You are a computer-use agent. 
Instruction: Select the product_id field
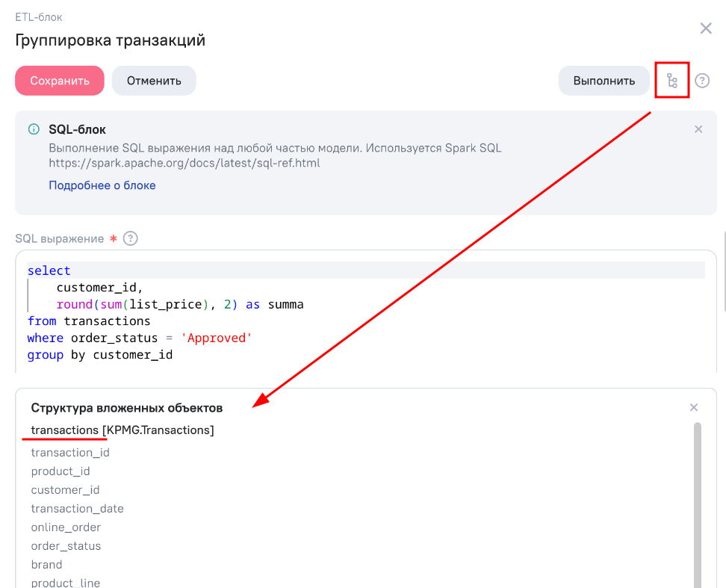coord(60,471)
